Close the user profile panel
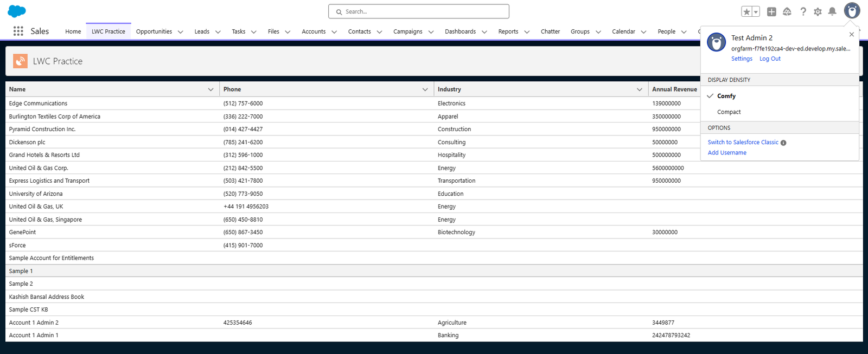The height and width of the screenshot is (354, 868). [851, 35]
